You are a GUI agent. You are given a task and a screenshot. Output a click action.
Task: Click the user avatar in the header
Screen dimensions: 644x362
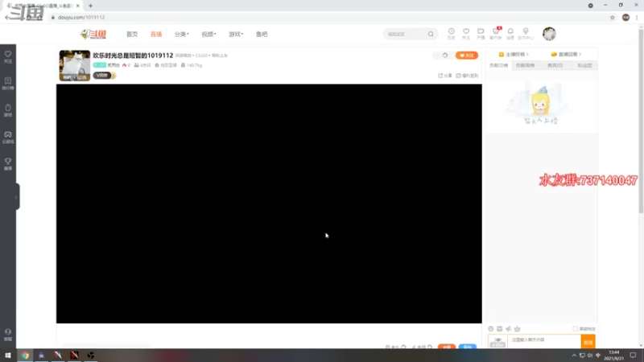click(x=549, y=34)
